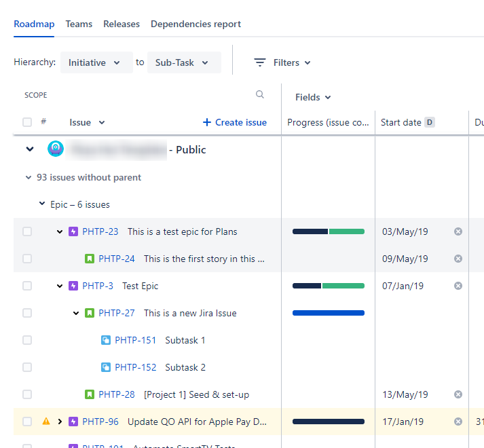
Task: Open the PHTP-27 issue link
Action: tap(116, 313)
